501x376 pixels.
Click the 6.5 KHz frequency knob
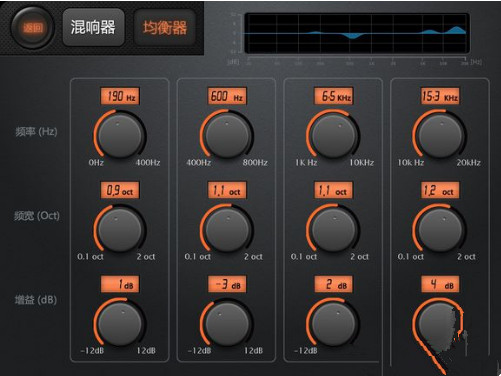pos(333,136)
